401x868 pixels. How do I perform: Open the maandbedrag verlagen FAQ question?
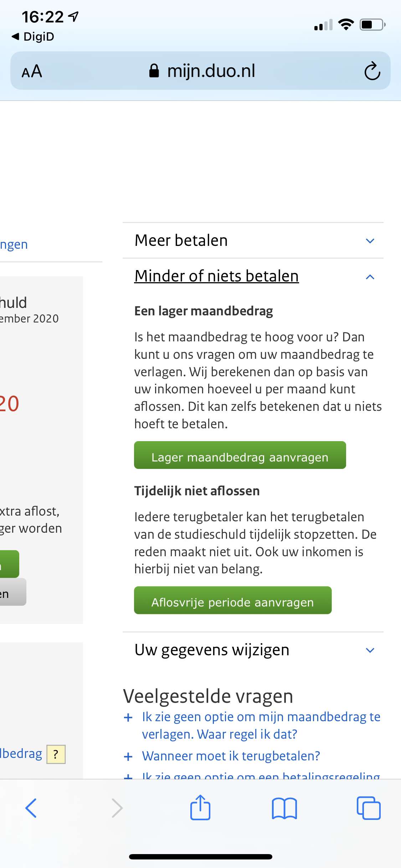[x=261, y=725]
